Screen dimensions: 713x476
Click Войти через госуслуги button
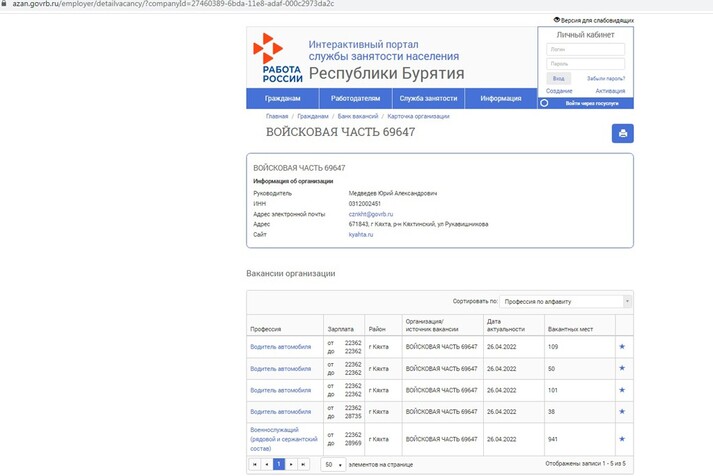point(591,103)
